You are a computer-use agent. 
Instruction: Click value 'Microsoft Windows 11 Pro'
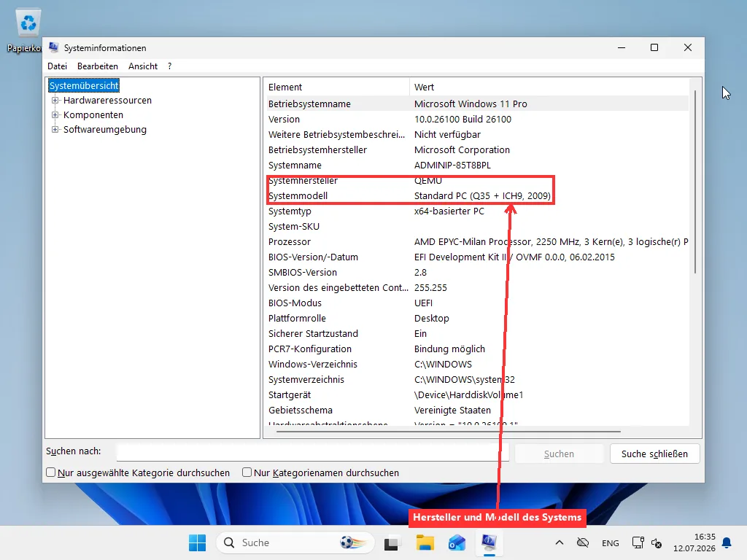tap(471, 104)
